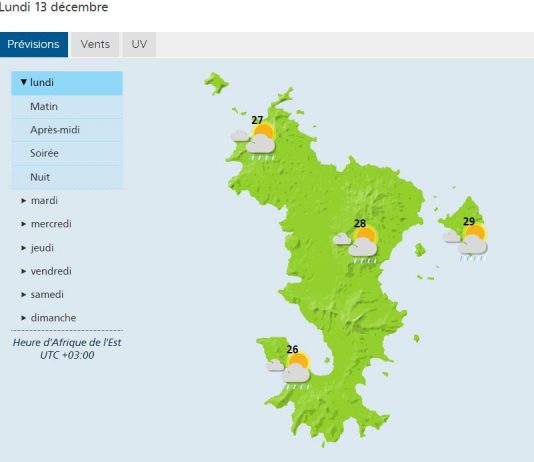Switch to the Vents tab
This screenshot has width=534, height=462.
[x=95, y=44]
